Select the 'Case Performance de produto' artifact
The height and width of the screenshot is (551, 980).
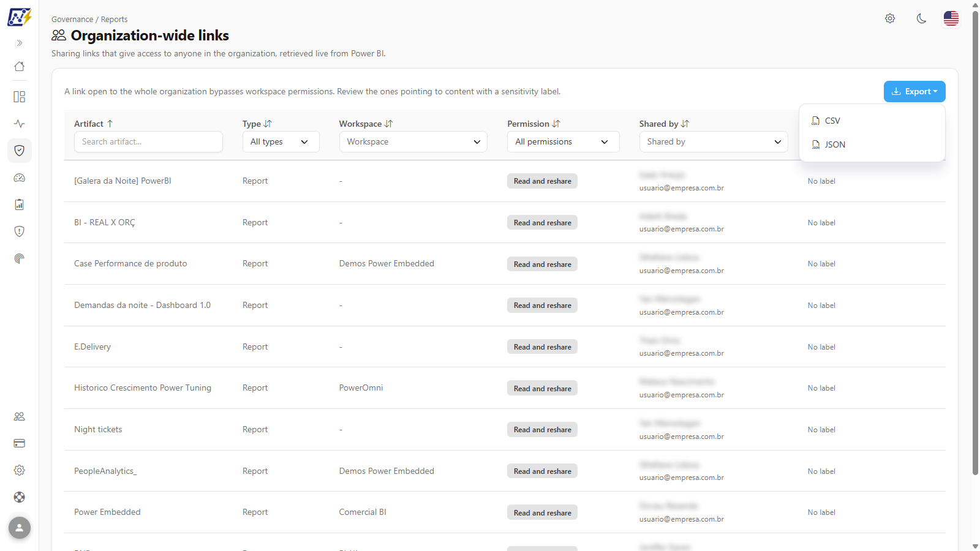pyautogui.click(x=130, y=263)
